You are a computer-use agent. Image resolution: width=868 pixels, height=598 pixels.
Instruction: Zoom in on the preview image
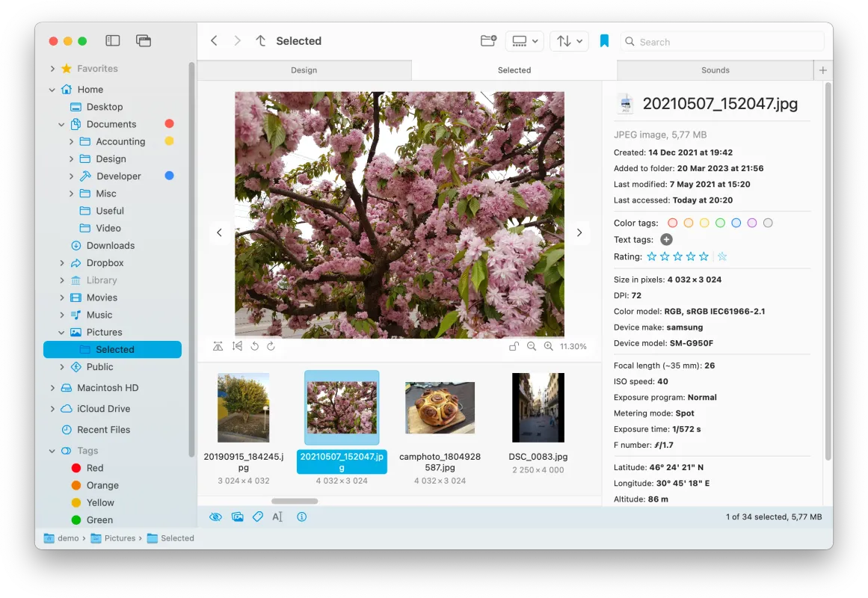[549, 346]
